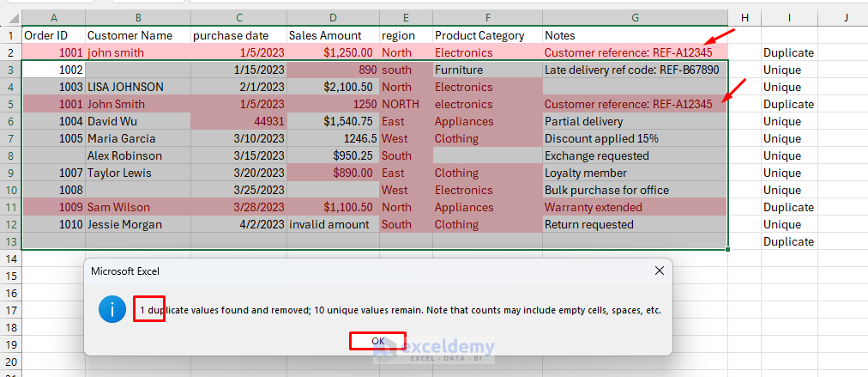Screen dimensions: 868x377
Task: Click OK in the Microsoft Excel dialog
Action: pyautogui.click(x=378, y=341)
